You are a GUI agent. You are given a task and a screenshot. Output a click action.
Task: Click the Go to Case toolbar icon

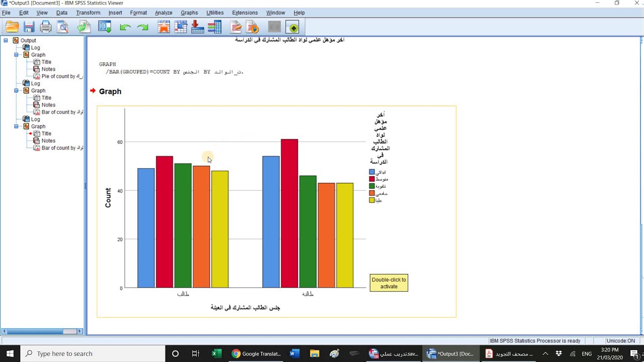click(x=181, y=27)
